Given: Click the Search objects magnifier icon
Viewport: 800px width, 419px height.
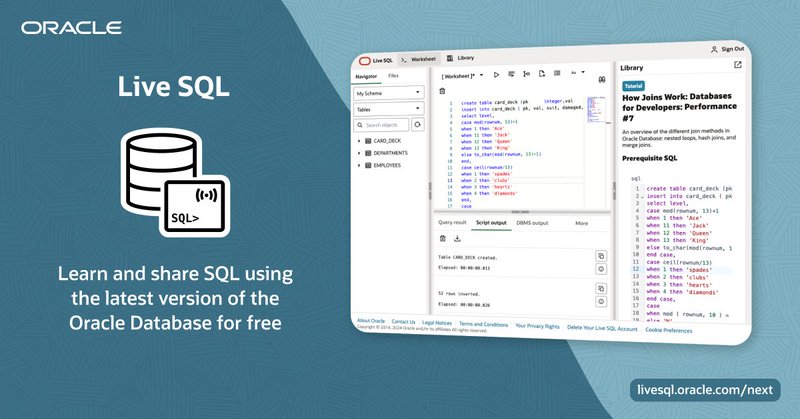Looking at the screenshot, I should (x=360, y=125).
